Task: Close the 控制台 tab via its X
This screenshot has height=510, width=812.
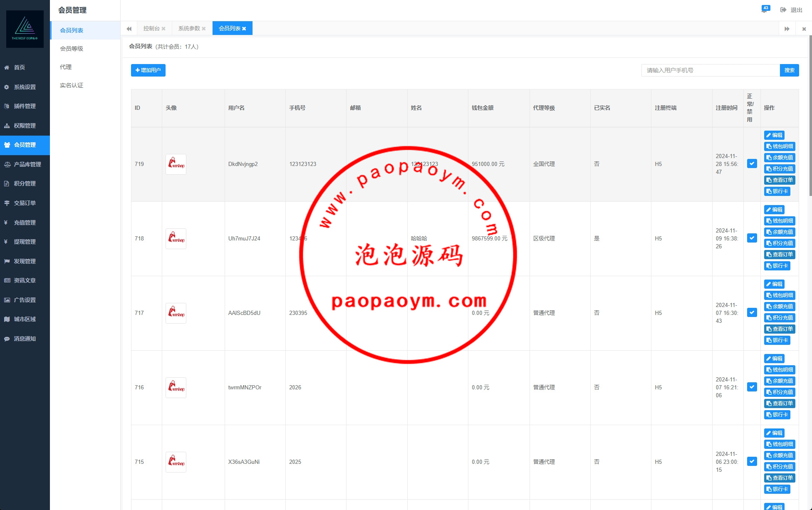Action: click(x=163, y=29)
